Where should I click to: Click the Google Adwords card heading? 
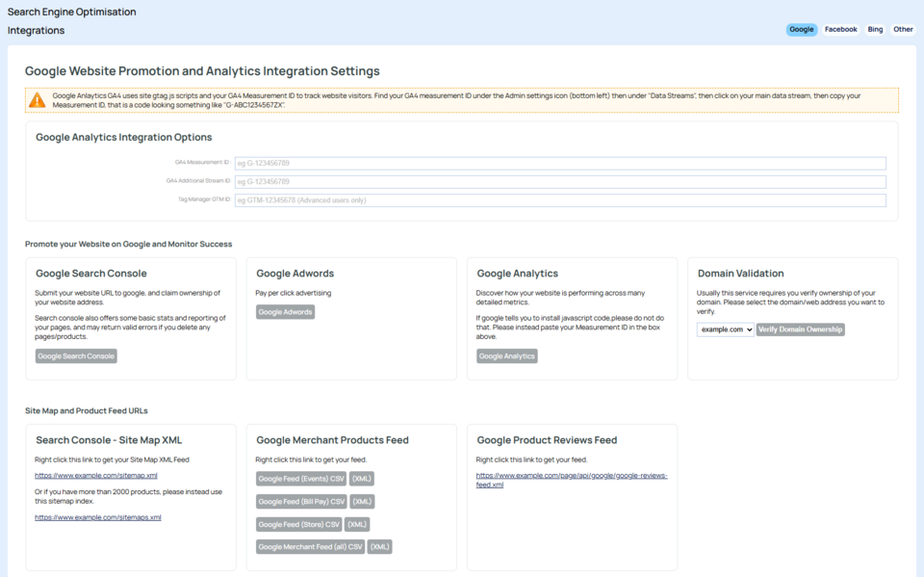tap(295, 274)
